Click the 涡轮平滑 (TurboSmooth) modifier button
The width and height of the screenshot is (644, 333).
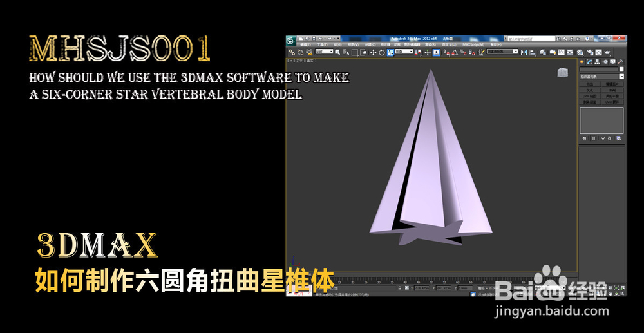(x=613, y=96)
